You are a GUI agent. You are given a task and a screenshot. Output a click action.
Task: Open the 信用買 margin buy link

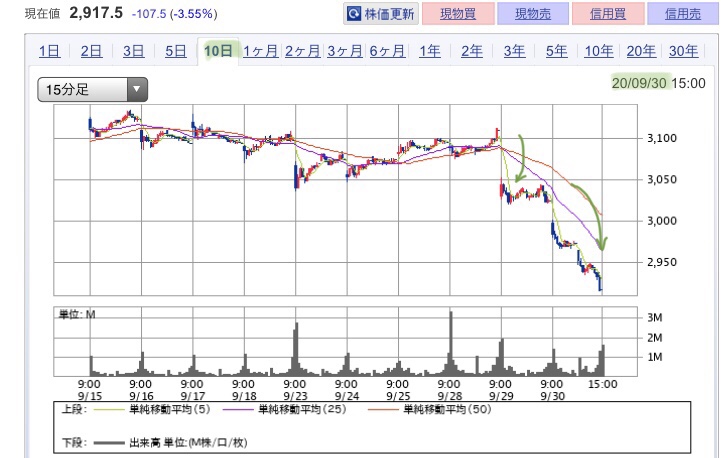pyautogui.click(x=608, y=14)
